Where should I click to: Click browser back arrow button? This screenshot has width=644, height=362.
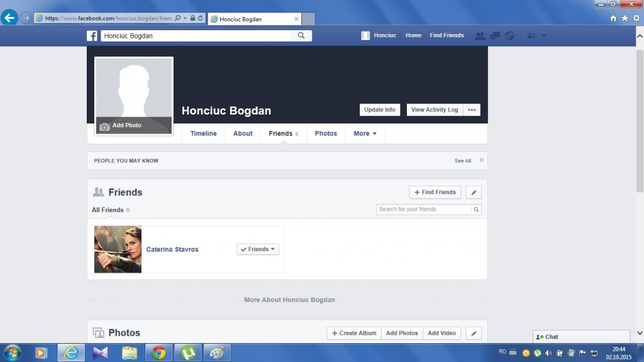click(x=9, y=18)
